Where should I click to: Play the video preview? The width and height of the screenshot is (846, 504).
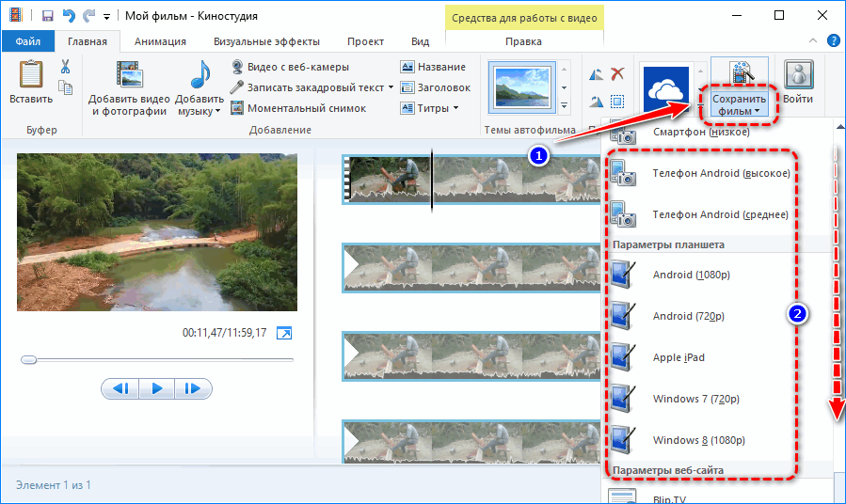[156, 388]
